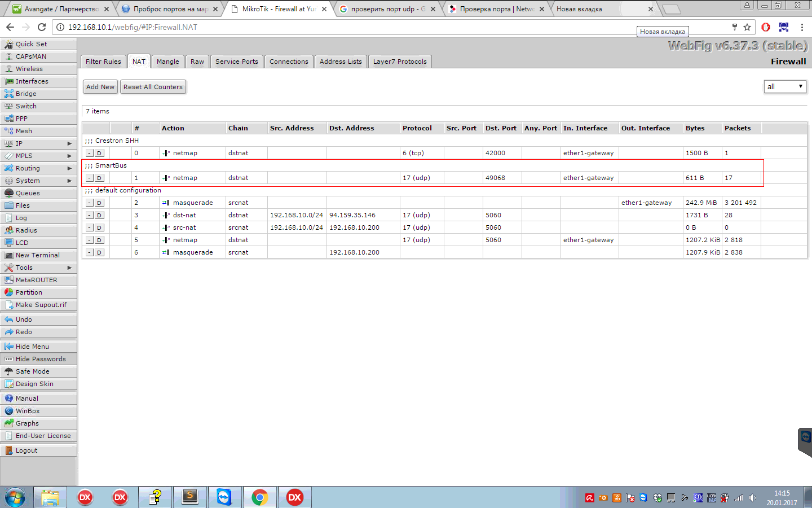Toggle the D button for SmartBus rule 1
The image size is (812, 508).
click(x=99, y=178)
